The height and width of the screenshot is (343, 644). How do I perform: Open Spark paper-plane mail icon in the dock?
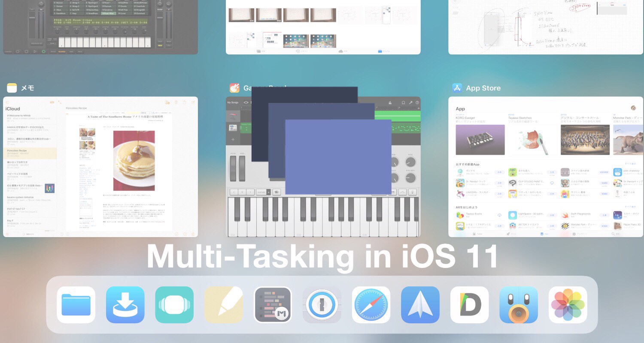(420, 305)
